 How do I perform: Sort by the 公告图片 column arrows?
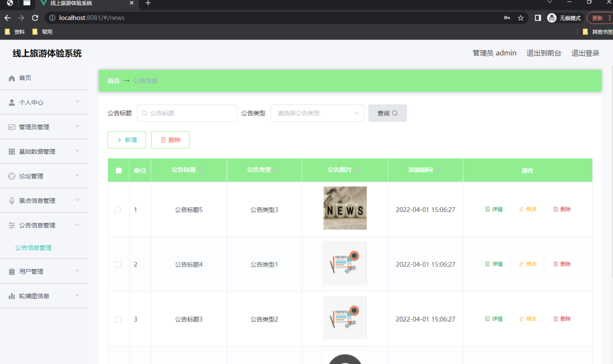pyautogui.click(x=357, y=170)
